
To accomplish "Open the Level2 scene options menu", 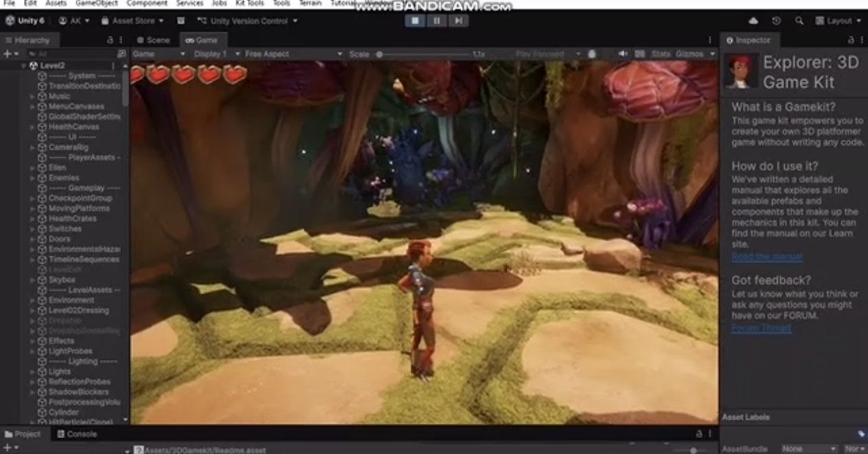I will [x=113, y=65].
